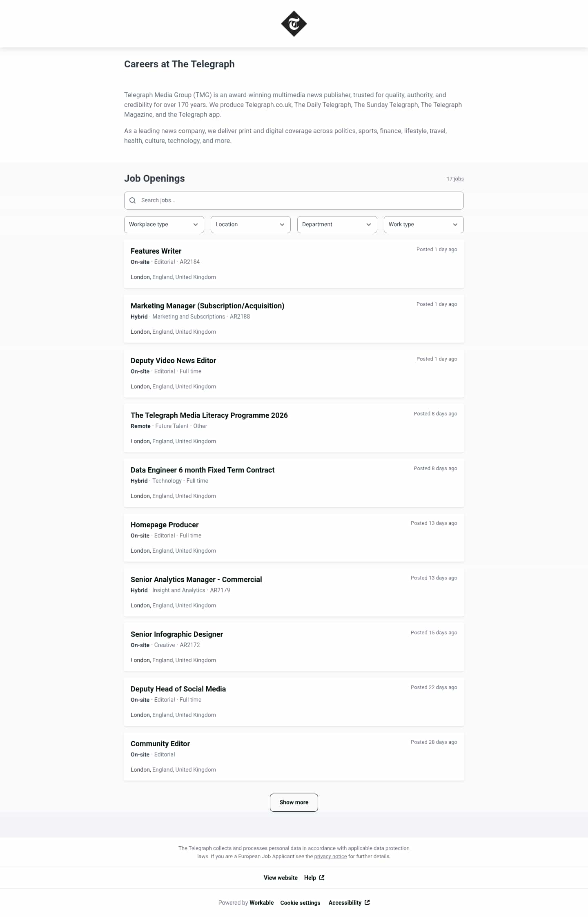Click the View website footer link
Image resolution: width=588 pixels, height=917 pixels.
(x=281, y=878)
